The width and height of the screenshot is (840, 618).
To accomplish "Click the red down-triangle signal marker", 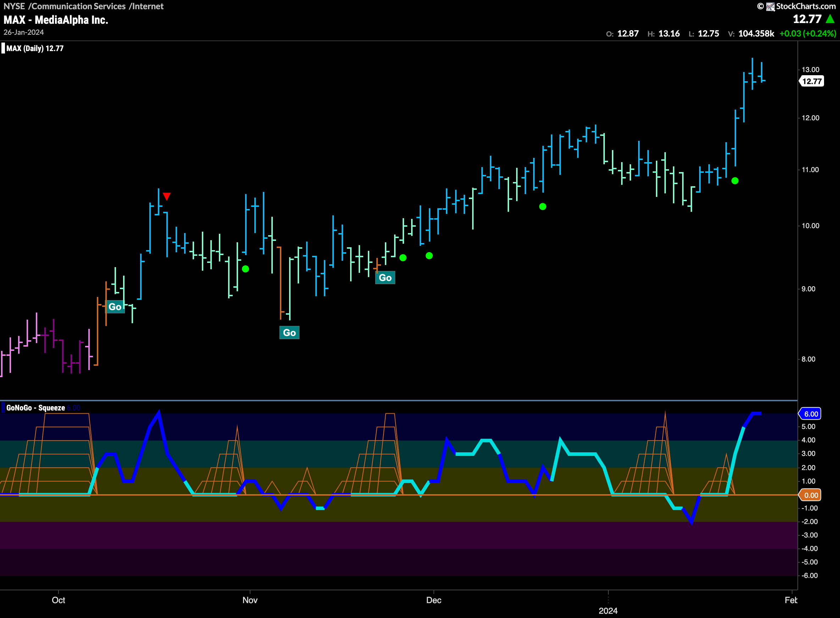I will point(167,197).
